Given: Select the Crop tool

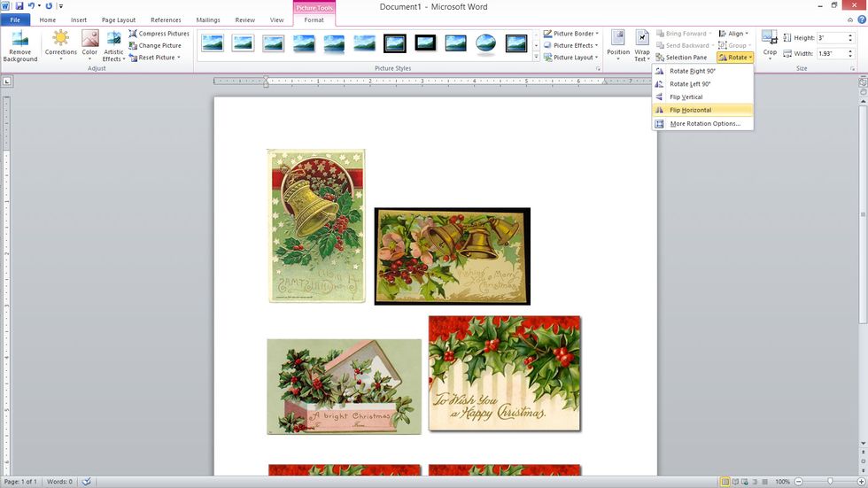Looking at the screenshot, I should (770, 44).
